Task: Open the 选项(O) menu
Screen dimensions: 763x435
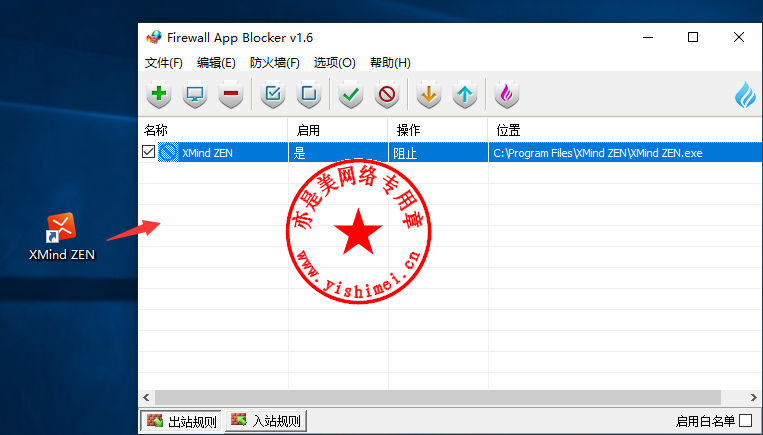Action: coord(334,63)
